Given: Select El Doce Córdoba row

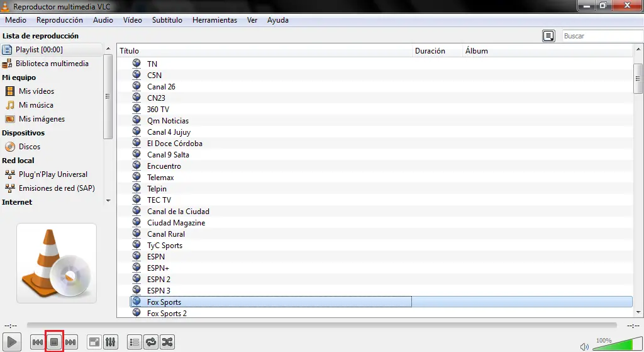Looking at the screenshot, I should 381,144.
